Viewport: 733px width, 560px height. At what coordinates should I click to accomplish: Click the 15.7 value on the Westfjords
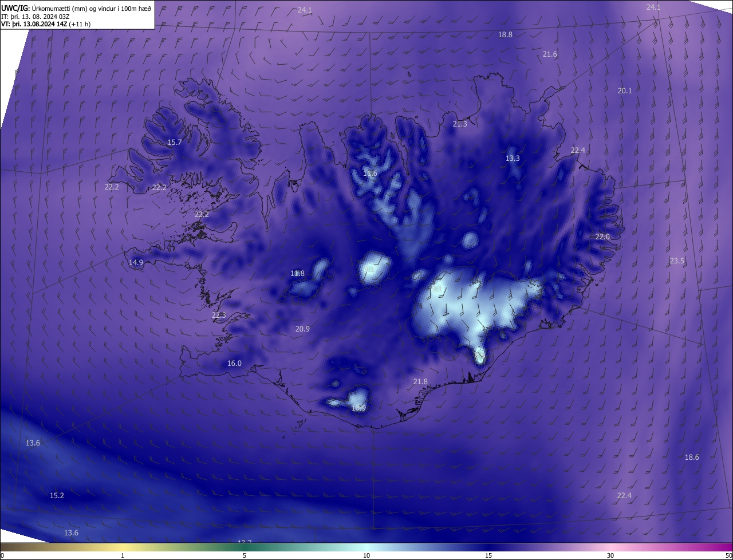coord(175,142)
